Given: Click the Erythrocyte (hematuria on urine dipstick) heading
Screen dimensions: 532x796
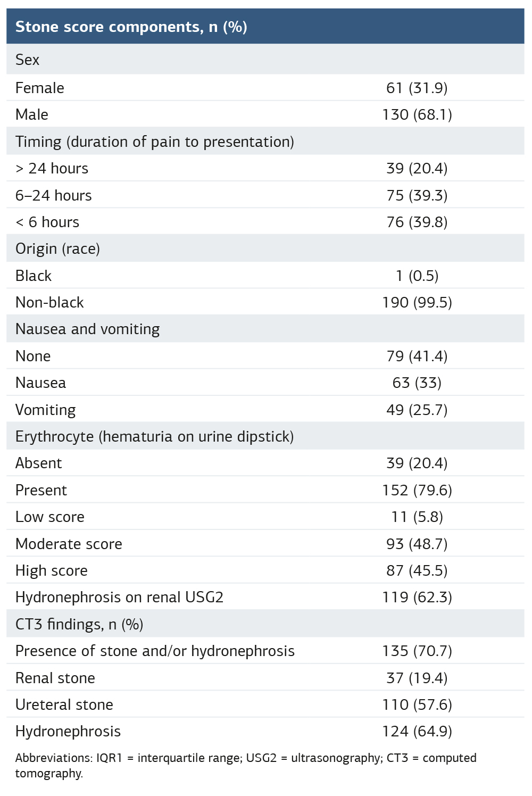Looking at the screenshot, I should click(154, 436).
